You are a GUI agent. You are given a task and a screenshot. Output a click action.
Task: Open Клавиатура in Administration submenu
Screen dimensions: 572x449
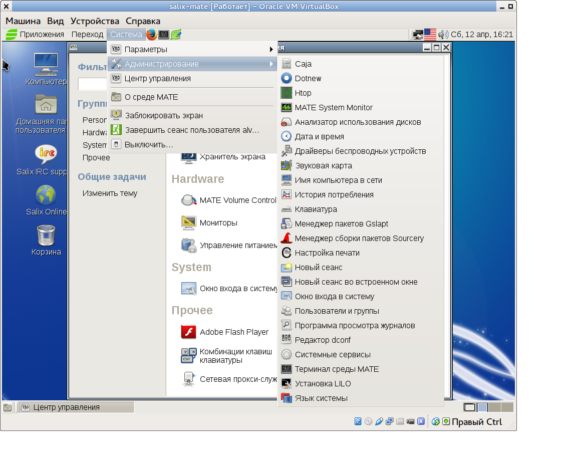(360, 209)
